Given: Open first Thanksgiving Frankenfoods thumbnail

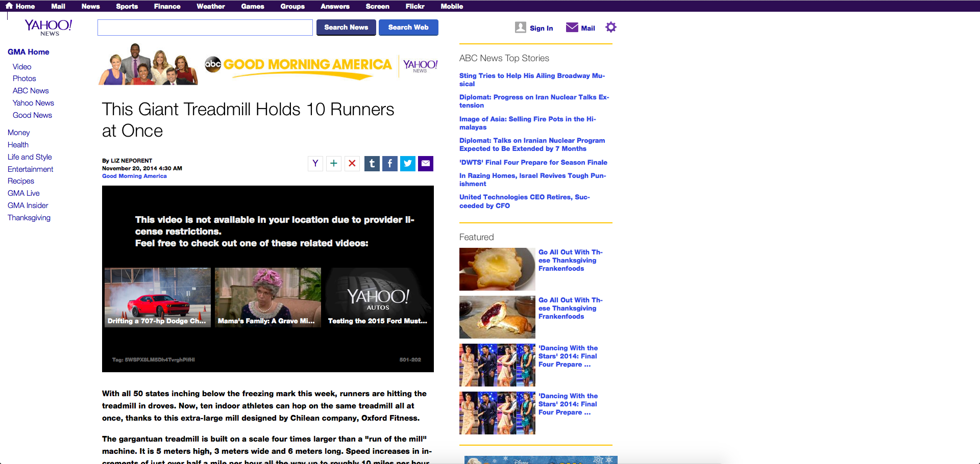Looking at the screenshot, I should (x=497, y=269).
